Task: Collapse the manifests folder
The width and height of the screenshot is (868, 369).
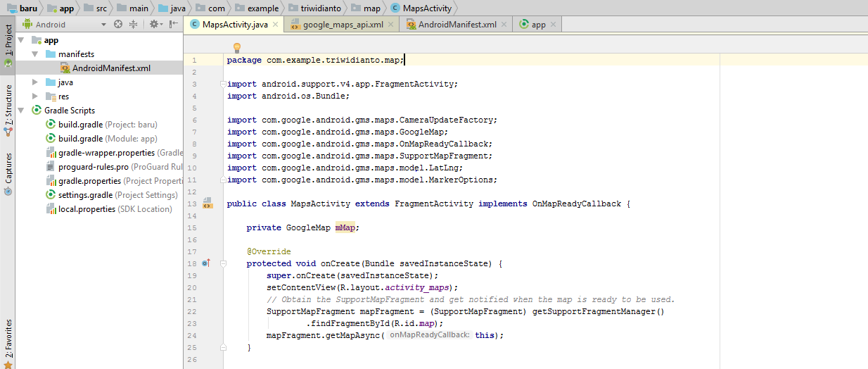Action: tap(35, 54)
